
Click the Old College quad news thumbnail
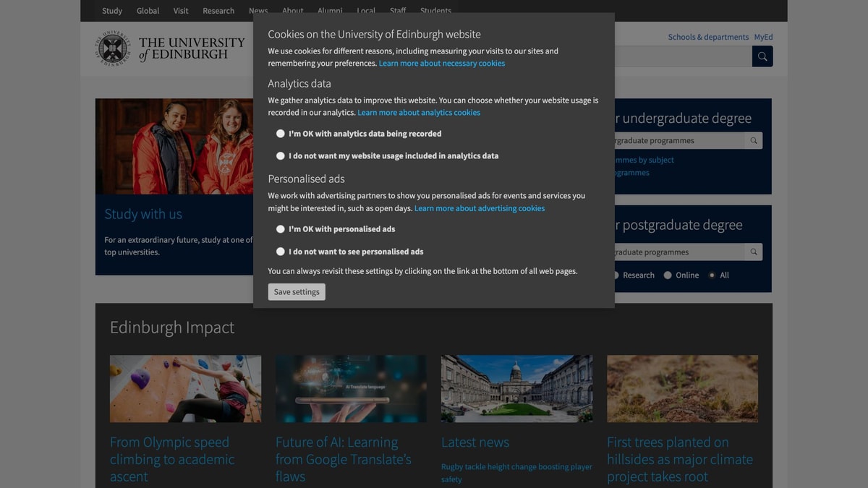pos(516,388)
